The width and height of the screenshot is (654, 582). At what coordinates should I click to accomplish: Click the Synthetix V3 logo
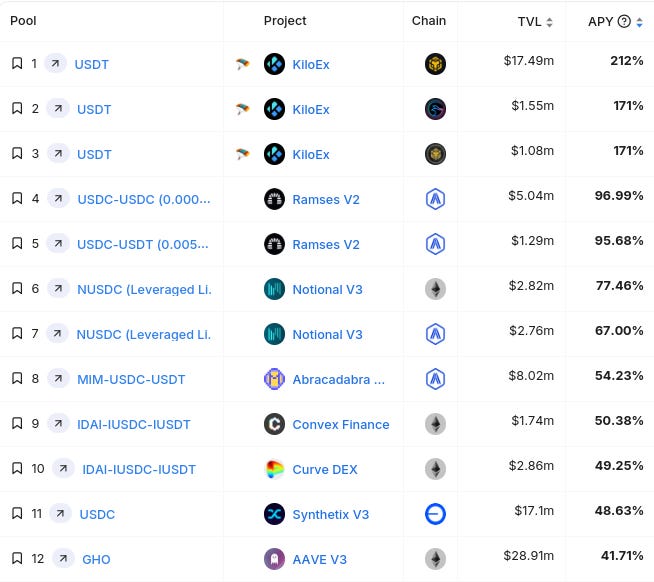pyautogui.click(x=274, y=514)
